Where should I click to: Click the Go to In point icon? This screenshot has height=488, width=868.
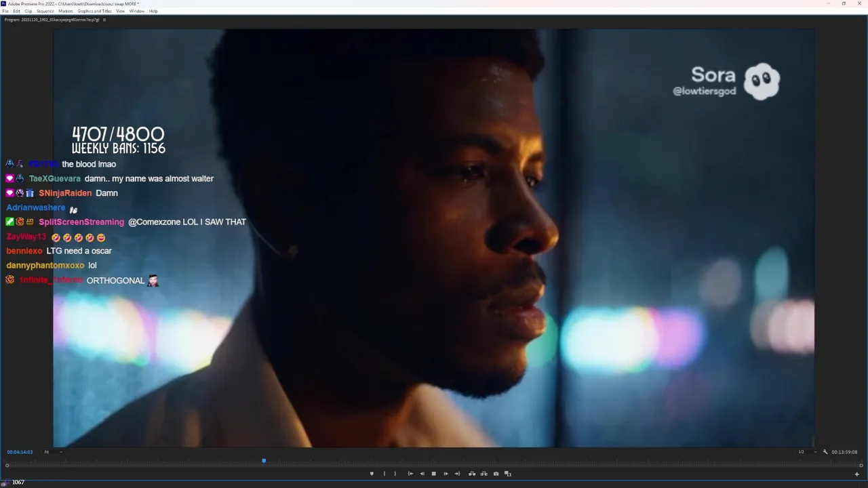click(x=410, y=474)
